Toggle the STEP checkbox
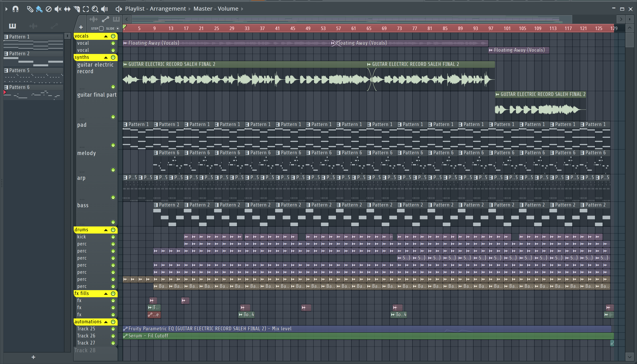Screen dimensions: 637x364 pyautogui.click(x=101, y=29)
